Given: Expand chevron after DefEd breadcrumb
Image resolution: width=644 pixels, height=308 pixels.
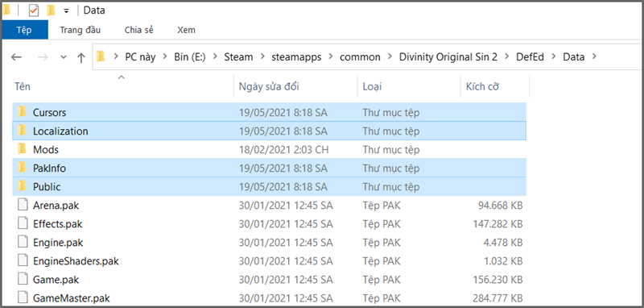Looking at the screenshot, I should click(553, 56).
